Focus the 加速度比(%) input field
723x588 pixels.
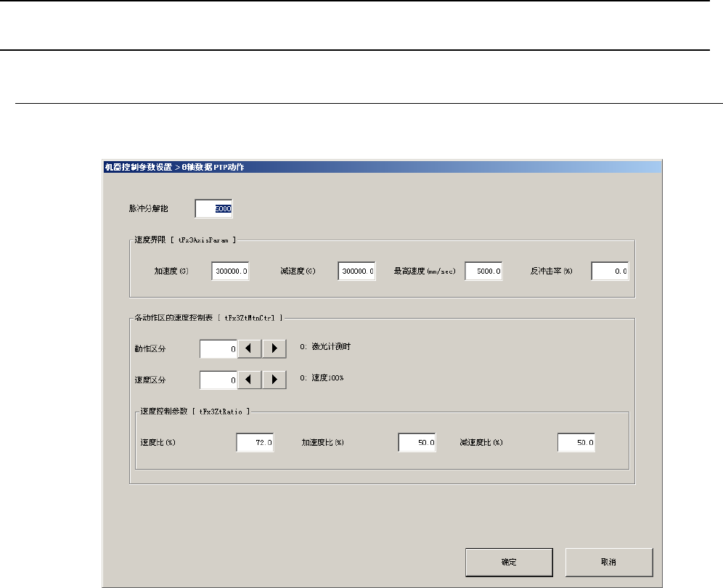tap(417, 442)
